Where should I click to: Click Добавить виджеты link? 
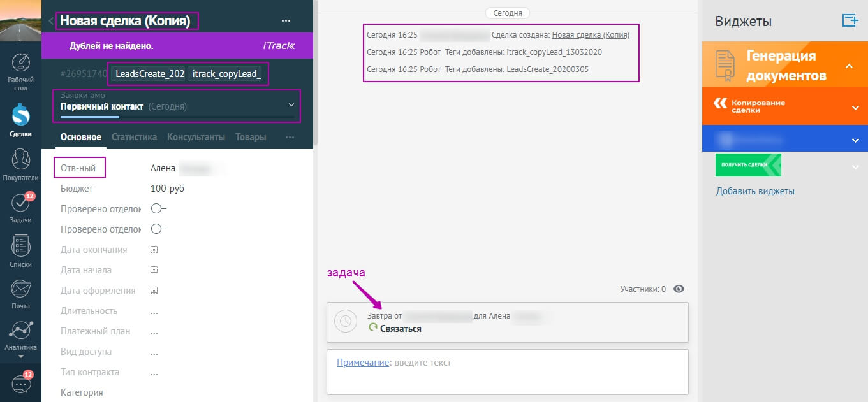coord(755,191)
